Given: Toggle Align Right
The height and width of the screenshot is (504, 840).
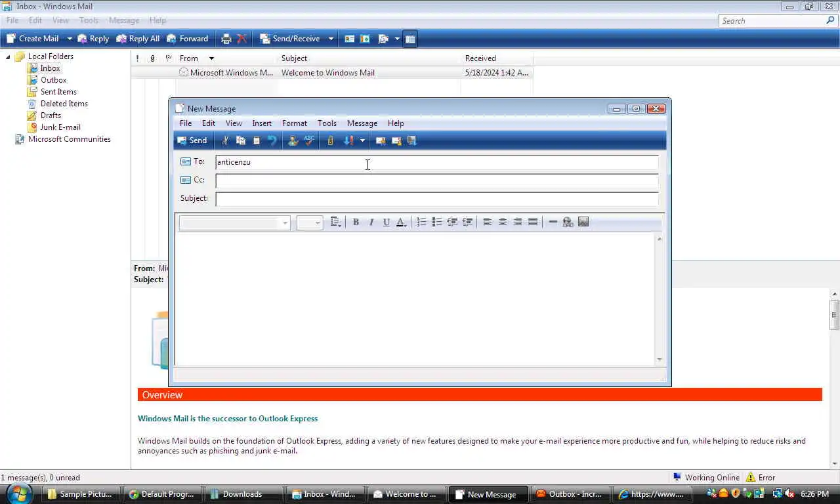Looking at the screenshot, I should click(517, 222).
